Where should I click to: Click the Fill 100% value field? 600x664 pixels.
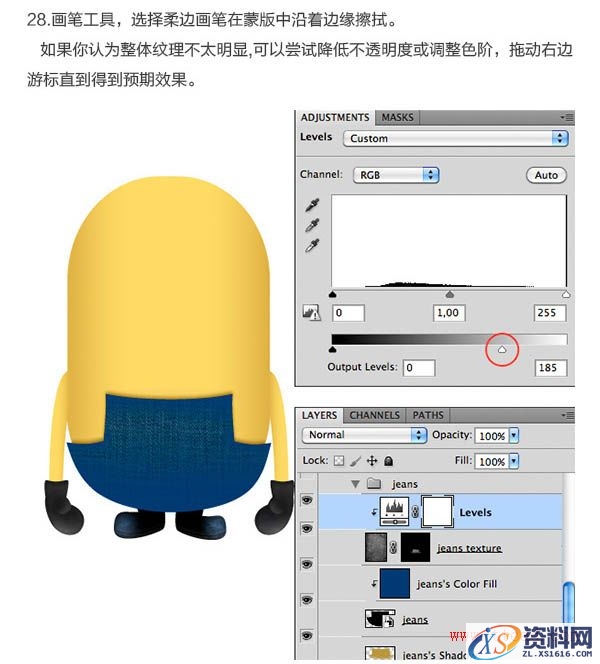coord(492,461)
